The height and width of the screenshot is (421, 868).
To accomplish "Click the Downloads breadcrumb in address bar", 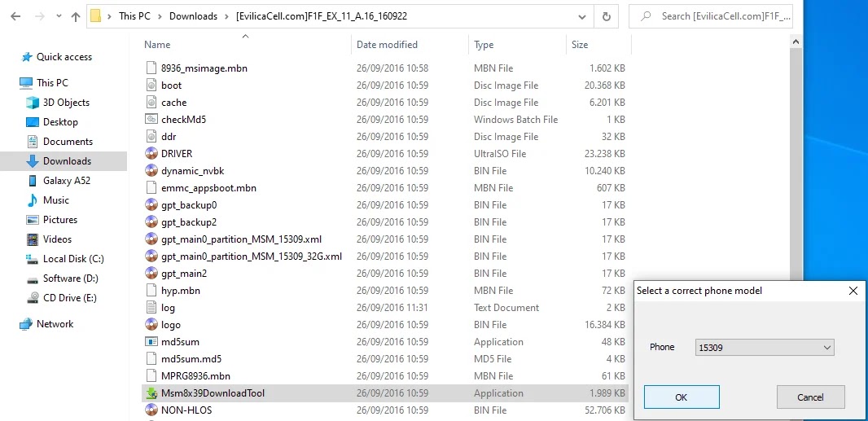I will [x=193, y=16].
